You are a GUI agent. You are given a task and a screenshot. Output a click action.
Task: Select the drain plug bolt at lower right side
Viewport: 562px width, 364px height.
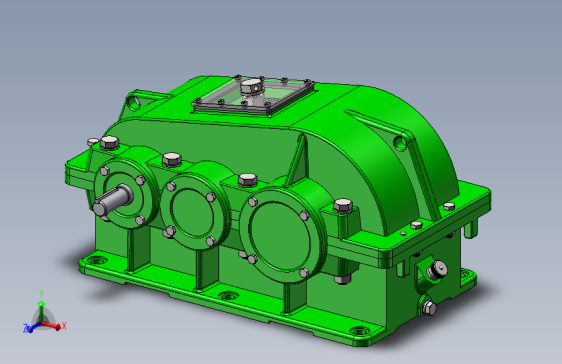[x=429, y=307]
